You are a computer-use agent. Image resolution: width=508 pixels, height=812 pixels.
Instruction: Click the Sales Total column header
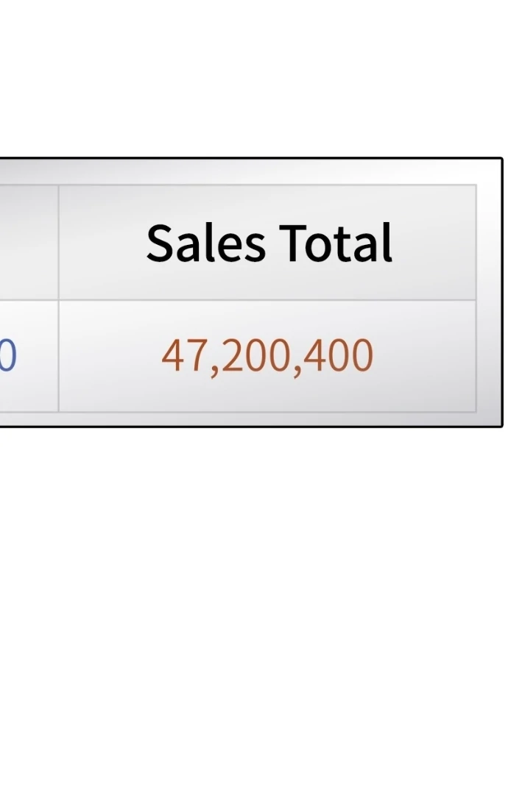267,243
